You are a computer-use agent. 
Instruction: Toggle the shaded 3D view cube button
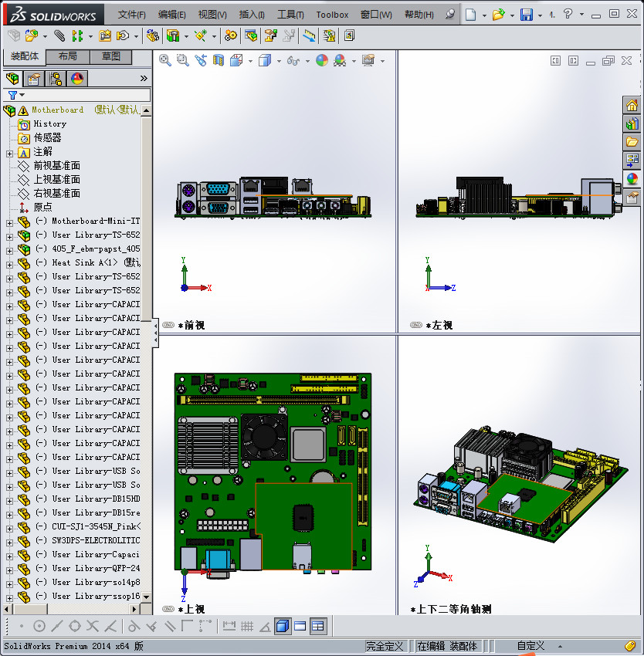tap(283, 627)
